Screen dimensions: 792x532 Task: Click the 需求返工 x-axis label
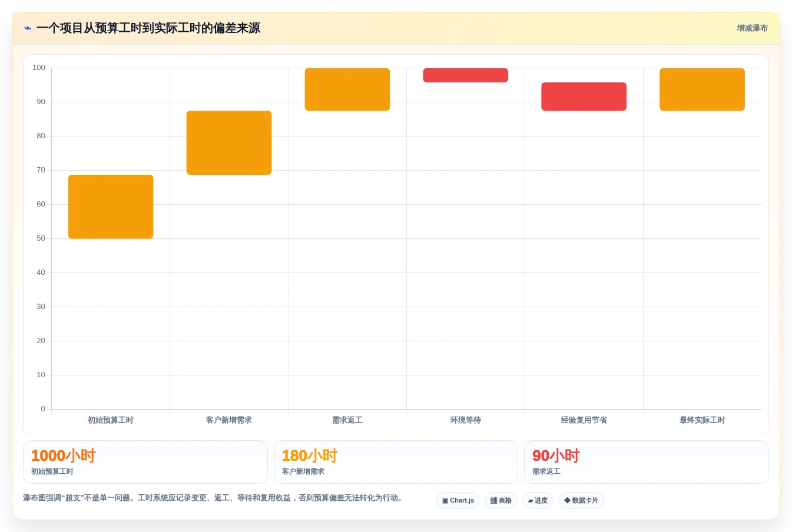347,420
